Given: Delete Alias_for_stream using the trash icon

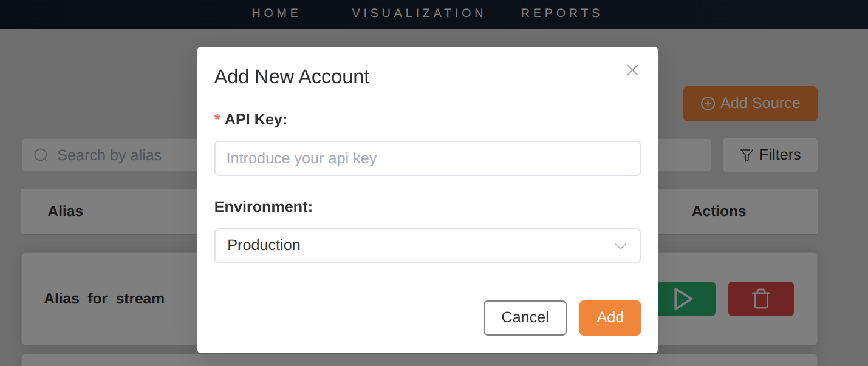Looking at the screenshot, I should pyautogui.click(x=760, y=299).
